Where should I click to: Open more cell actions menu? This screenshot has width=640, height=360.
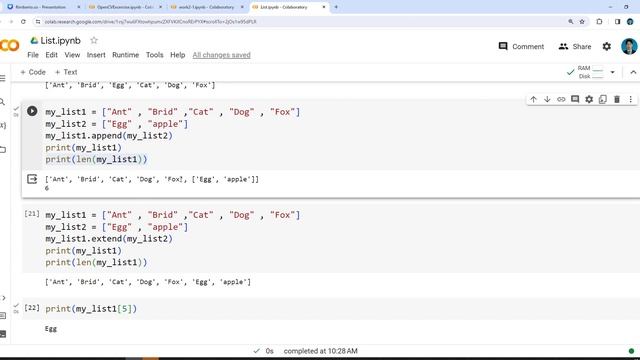pos(631,99)
